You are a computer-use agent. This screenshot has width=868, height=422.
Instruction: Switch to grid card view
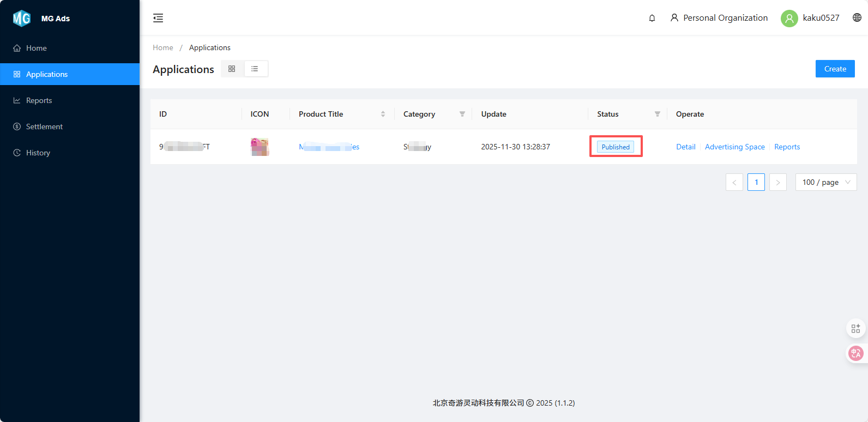[x=232, y=69]
